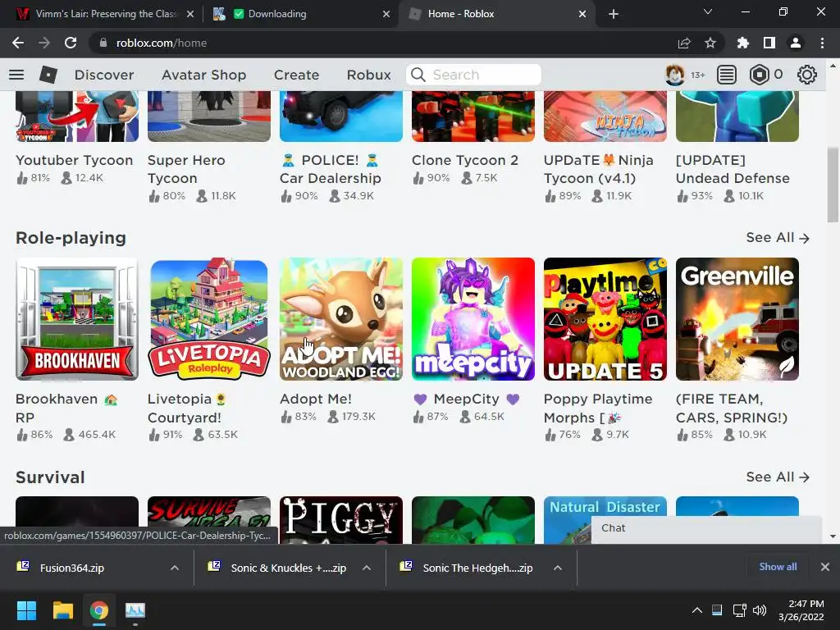840x630 pixels.
Task: Open the MeepCity game thumbnail
Action: pos(473,319)
